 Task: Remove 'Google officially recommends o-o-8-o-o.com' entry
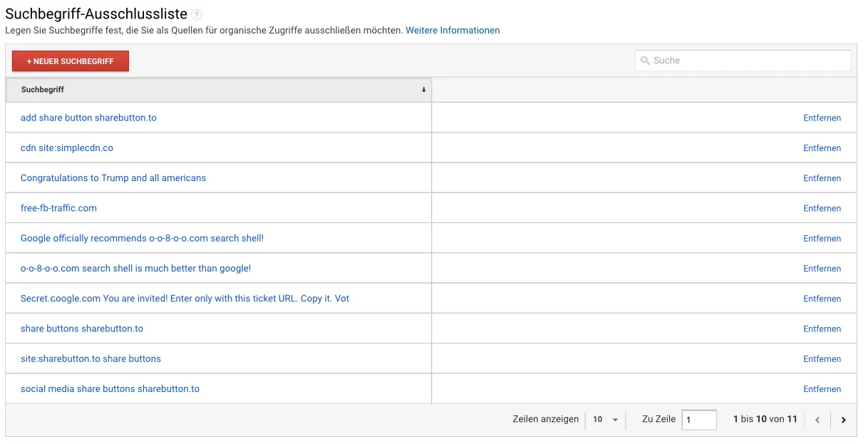tap(822, 239)
